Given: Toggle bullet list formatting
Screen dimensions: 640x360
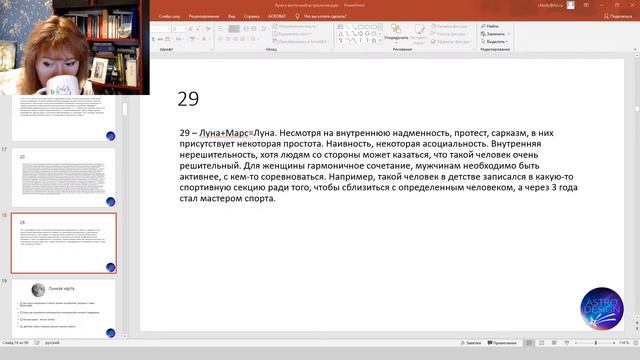Looking at the screenshot, I should 220,29.
